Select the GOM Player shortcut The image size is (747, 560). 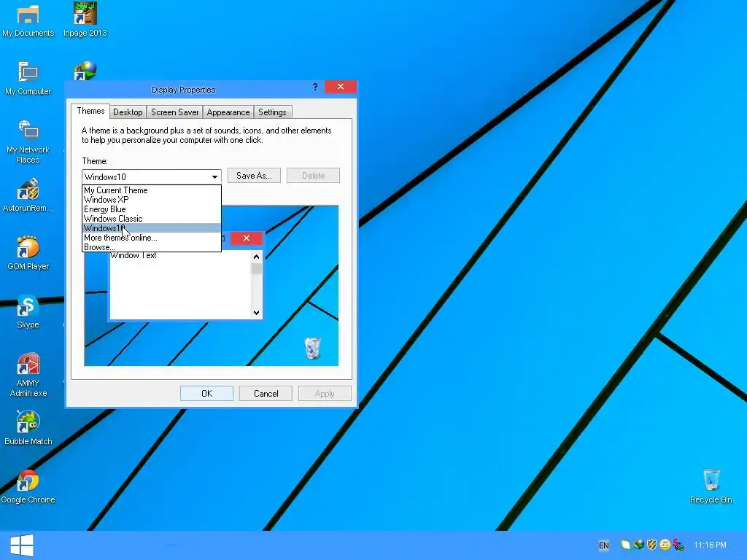(28, 253)
